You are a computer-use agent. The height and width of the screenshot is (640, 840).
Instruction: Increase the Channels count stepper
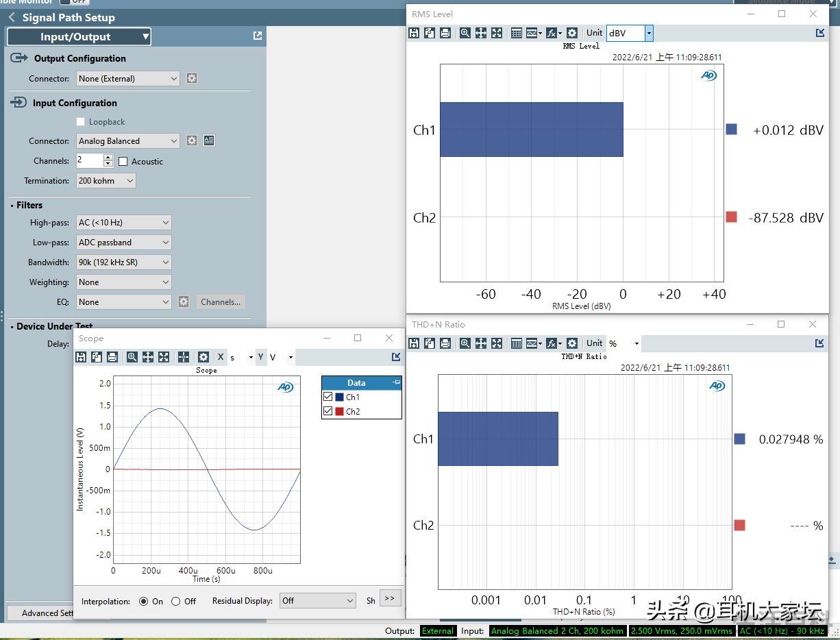[108, 158]
